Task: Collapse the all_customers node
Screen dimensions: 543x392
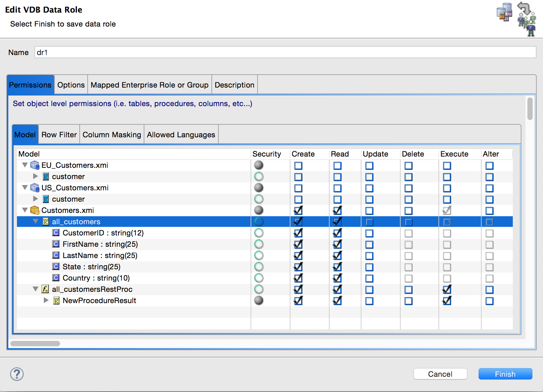Action: [x=35, y=222]
